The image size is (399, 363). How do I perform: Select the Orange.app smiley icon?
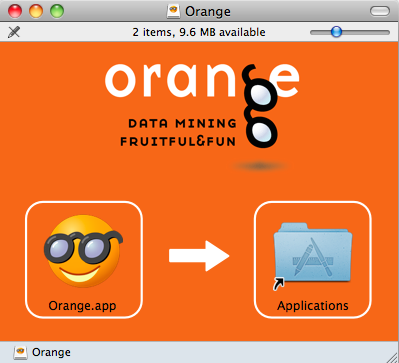click(x=83, y=251)
